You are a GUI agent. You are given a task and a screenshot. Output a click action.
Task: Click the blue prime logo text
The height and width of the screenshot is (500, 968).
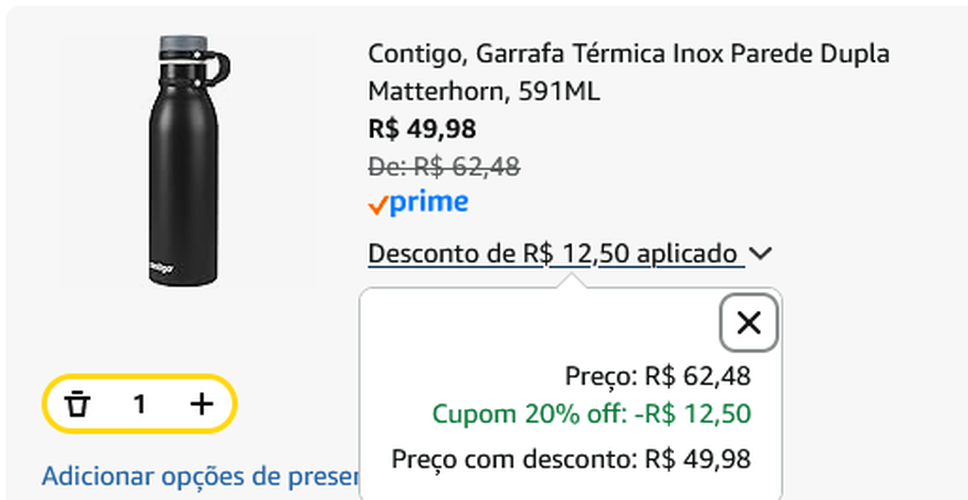pyautogui.click(x=429, y=203)
